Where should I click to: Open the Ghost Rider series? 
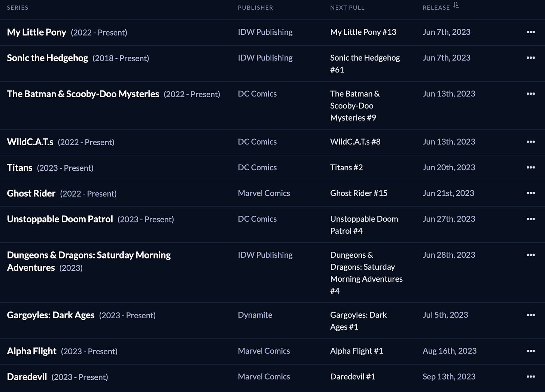point(31,193)
